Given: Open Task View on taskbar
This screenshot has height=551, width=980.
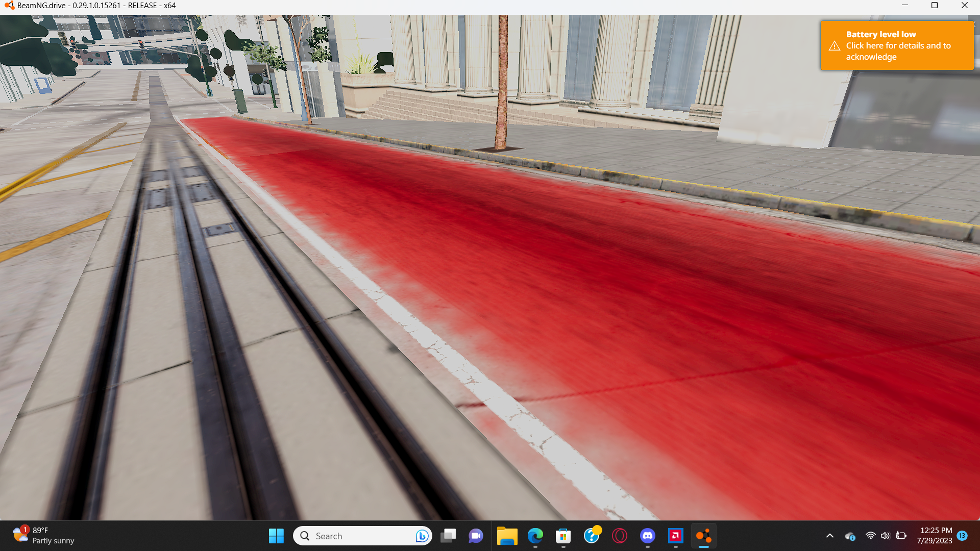Looking at the screenshot, I should [448, 536].
